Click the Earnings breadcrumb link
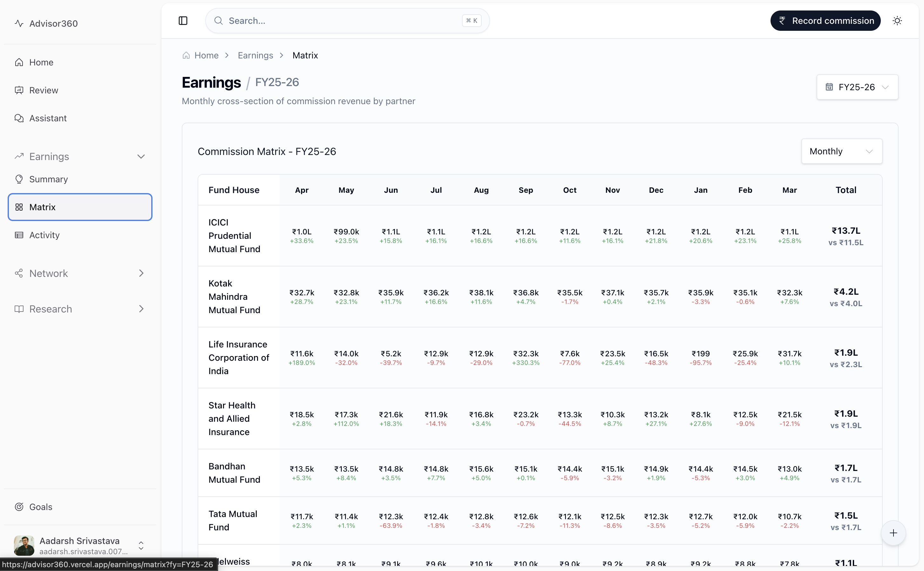Viewport: 924px width, 571px height. (255, 56)
